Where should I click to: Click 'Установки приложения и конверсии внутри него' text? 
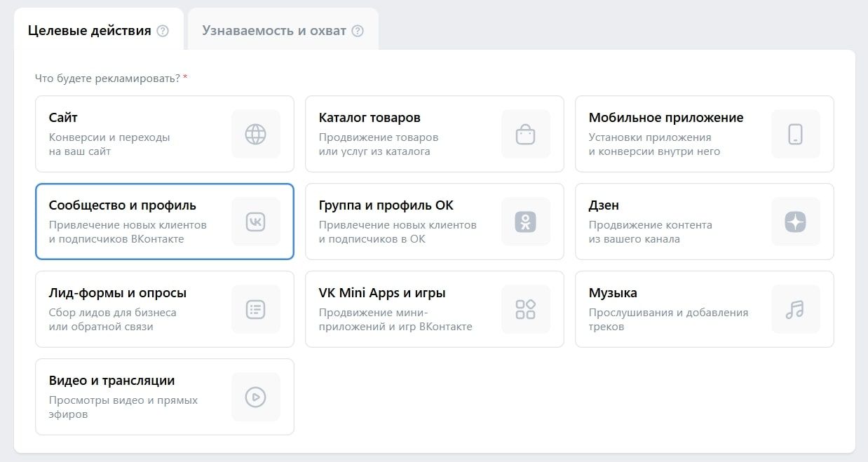point(654,144)
